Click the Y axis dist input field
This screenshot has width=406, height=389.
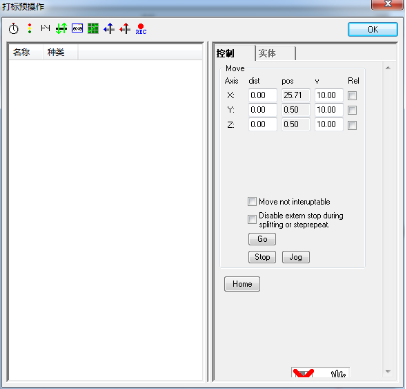[x=263, y=110]
